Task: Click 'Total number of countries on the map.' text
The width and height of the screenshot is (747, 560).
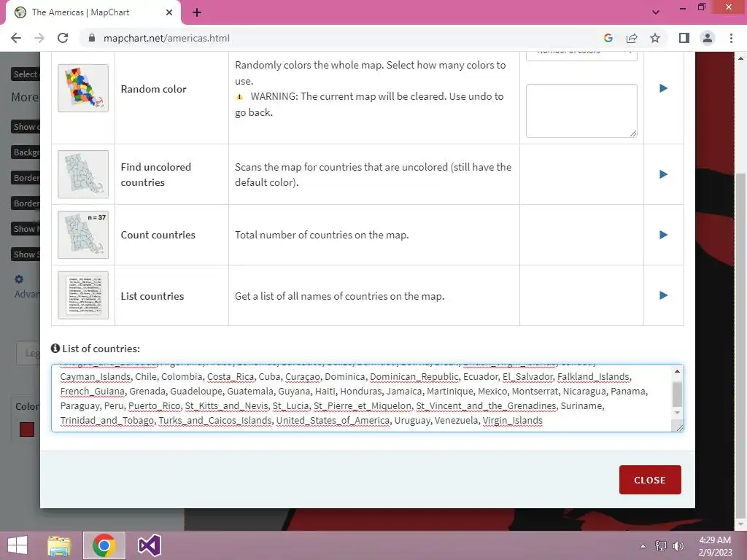Action: click(x=322, y=235)
